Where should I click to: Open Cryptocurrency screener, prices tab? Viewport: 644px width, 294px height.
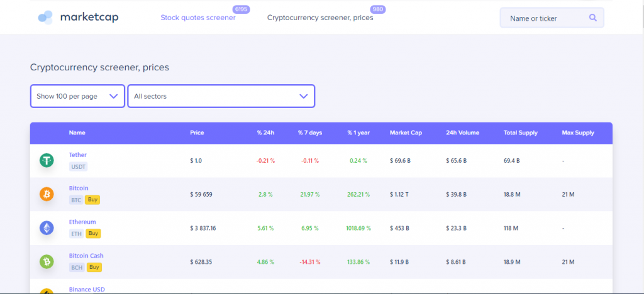pos(320,18)
